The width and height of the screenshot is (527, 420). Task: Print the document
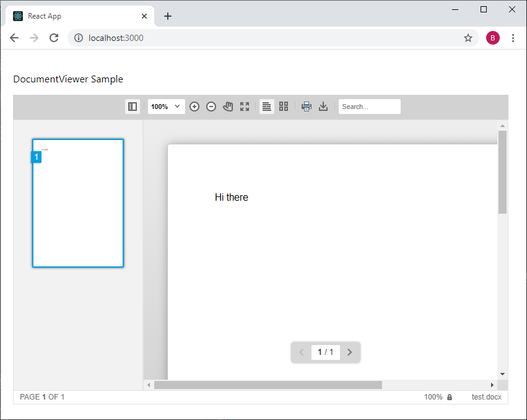click(x=307, y=107)
